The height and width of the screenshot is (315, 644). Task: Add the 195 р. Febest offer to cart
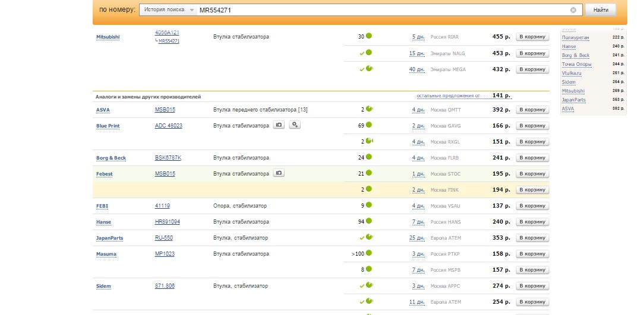pos(532,174)
